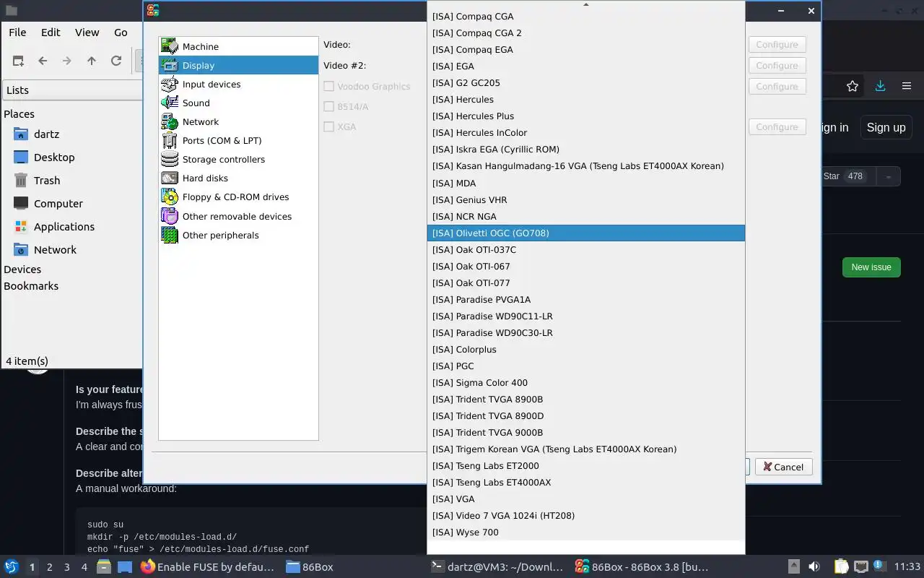Go forward in file manager toolbar
This screenshot has width=924, height=578.
[x=67, y=61]
